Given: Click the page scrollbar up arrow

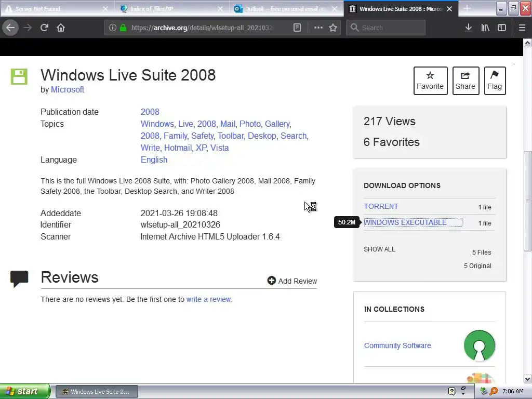Looking at the screenshot, I should [528, 43].
